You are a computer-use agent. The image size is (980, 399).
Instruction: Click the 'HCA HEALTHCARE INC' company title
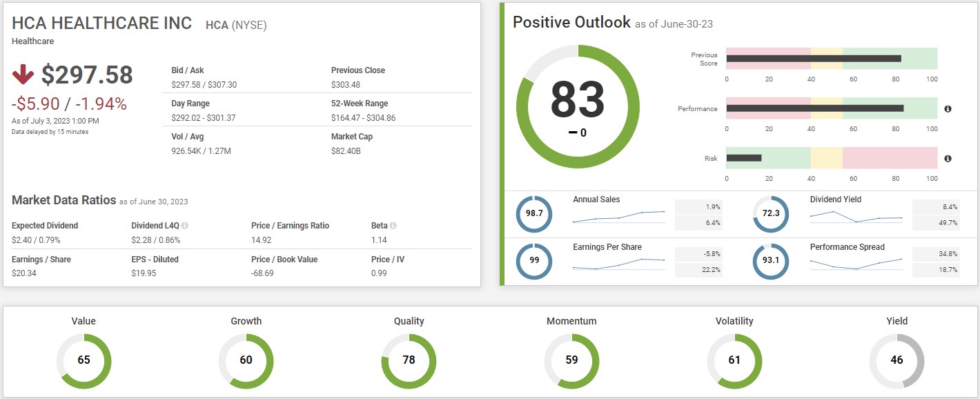[x=102, y=23]
